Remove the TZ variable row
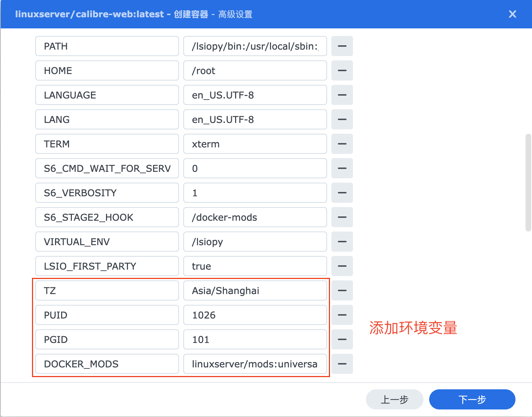The image size is (532, 417). pyautogui.click(x=342, y=290)
